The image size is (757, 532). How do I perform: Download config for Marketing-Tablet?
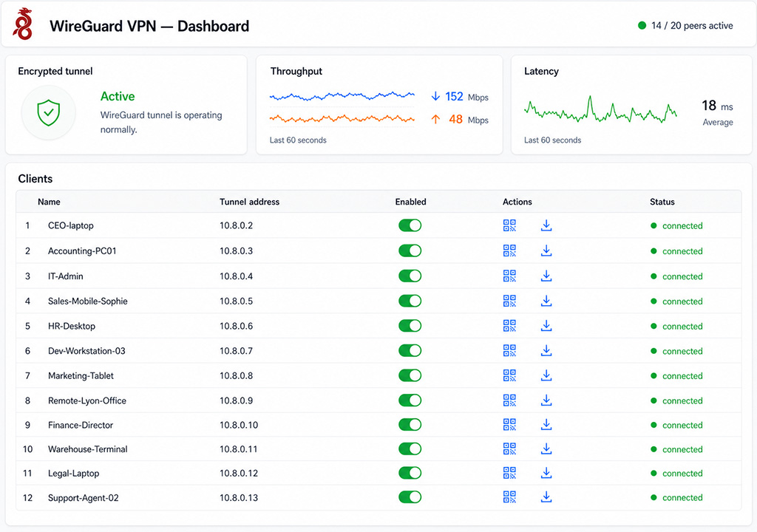click(x=546, y=375)
